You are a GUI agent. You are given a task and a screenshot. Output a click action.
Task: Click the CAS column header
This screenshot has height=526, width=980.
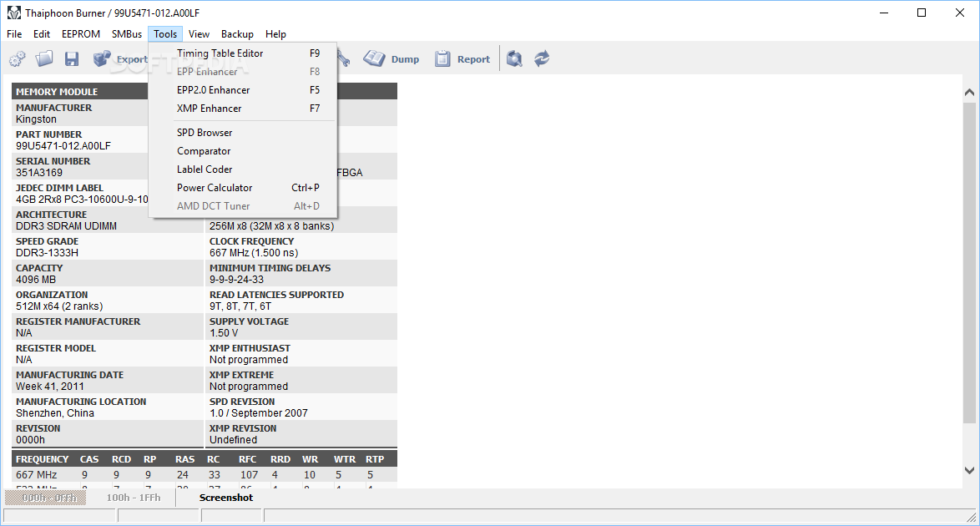point(89,459)
